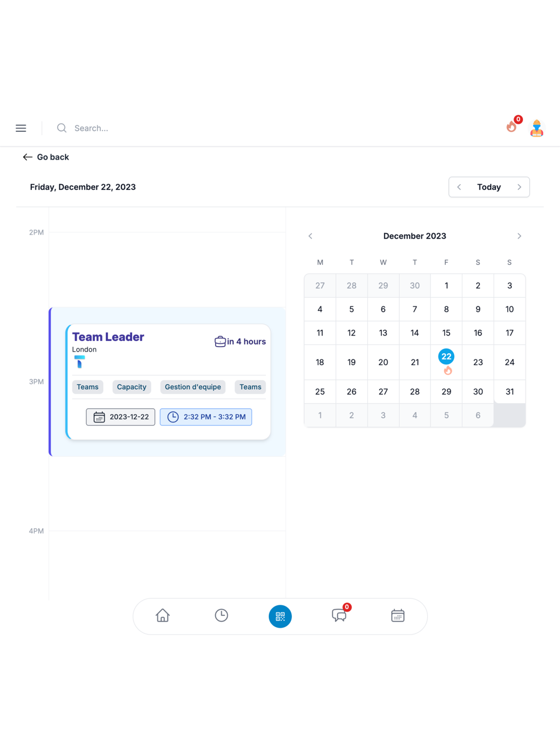The height and width of the screenshot is (747, 560).
Task: Click the search magnifier icon
Action: pos(62,128)
